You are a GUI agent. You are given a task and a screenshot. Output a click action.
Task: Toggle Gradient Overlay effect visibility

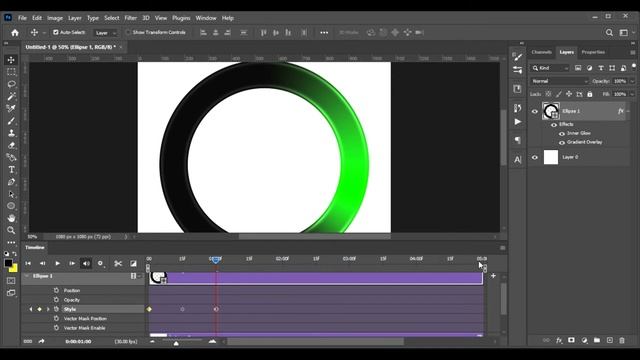point(562,142)
